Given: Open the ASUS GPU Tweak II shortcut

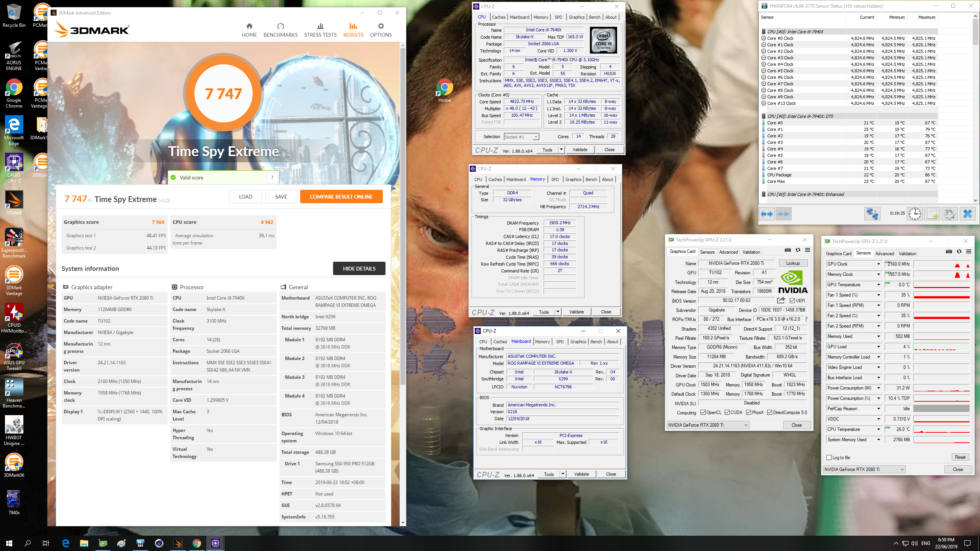Looking at the screenshot, I should tap(14, 356).
